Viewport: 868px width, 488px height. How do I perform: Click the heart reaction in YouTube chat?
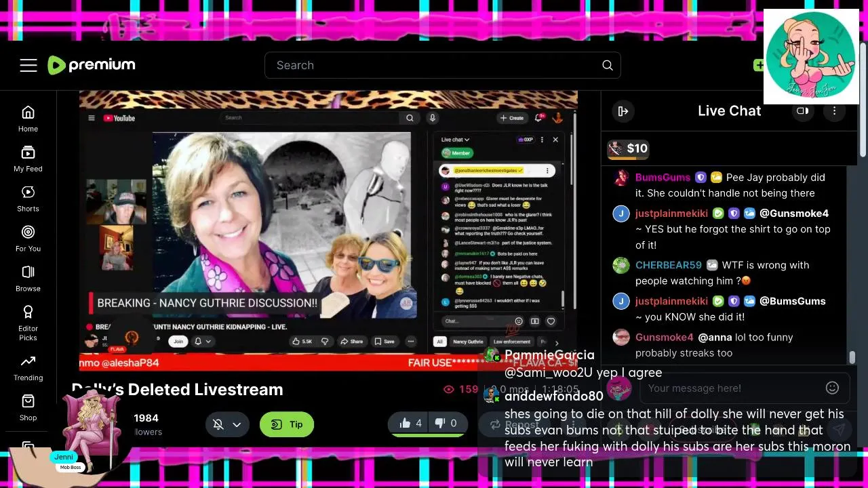[x=551, y=321]
